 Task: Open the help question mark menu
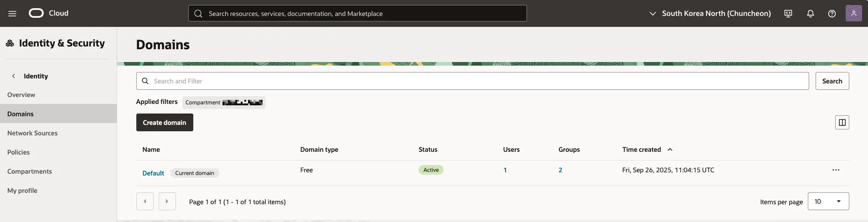[x=832, y=14]
